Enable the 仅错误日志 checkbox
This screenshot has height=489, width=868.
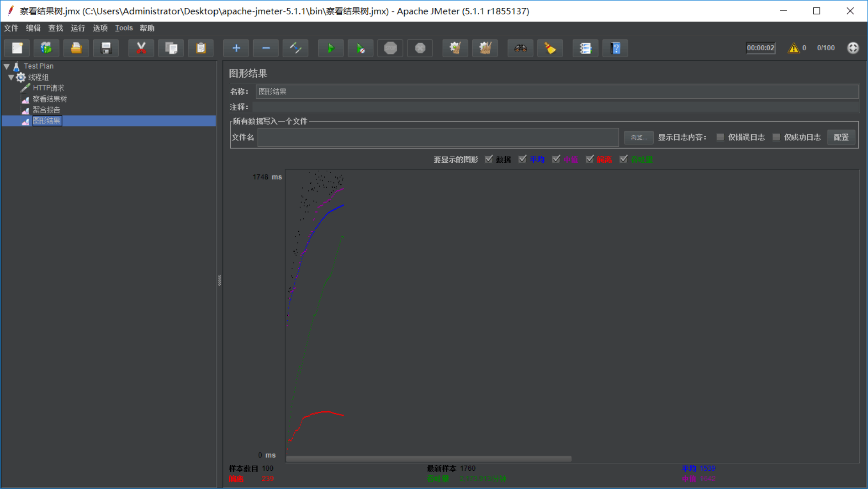pos(720,137)
